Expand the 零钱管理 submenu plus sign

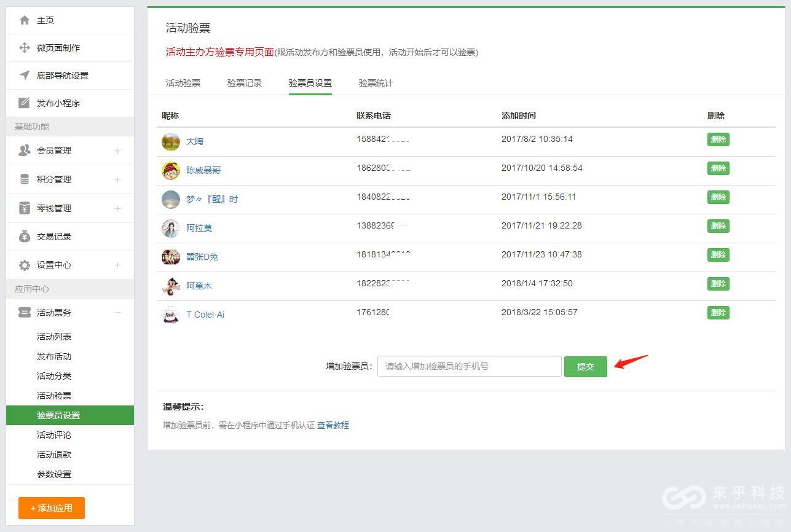117,208
